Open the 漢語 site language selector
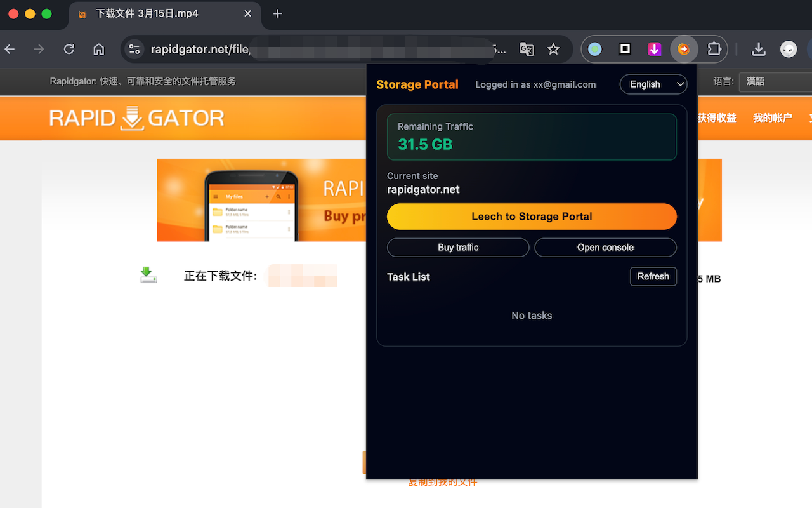 (x=775, y=82)
